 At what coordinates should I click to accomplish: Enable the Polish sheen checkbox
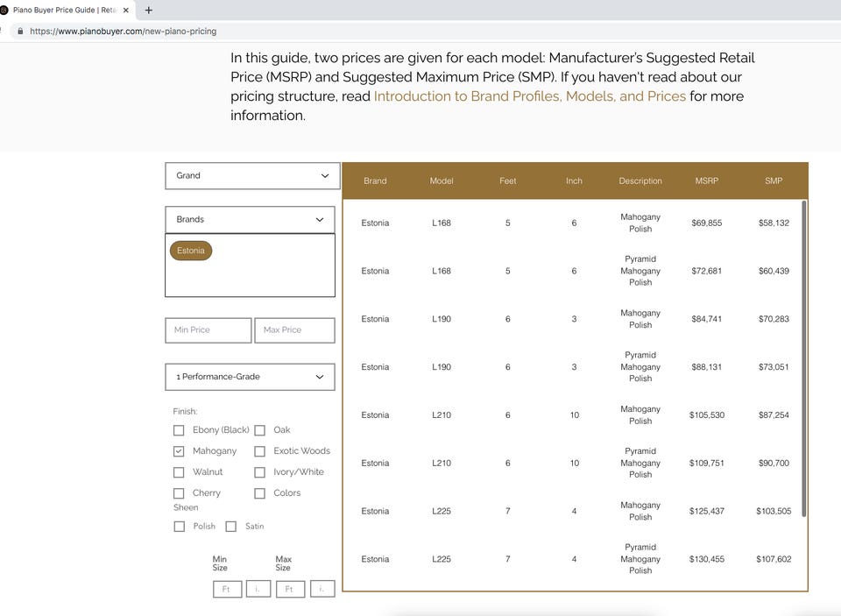179,527
